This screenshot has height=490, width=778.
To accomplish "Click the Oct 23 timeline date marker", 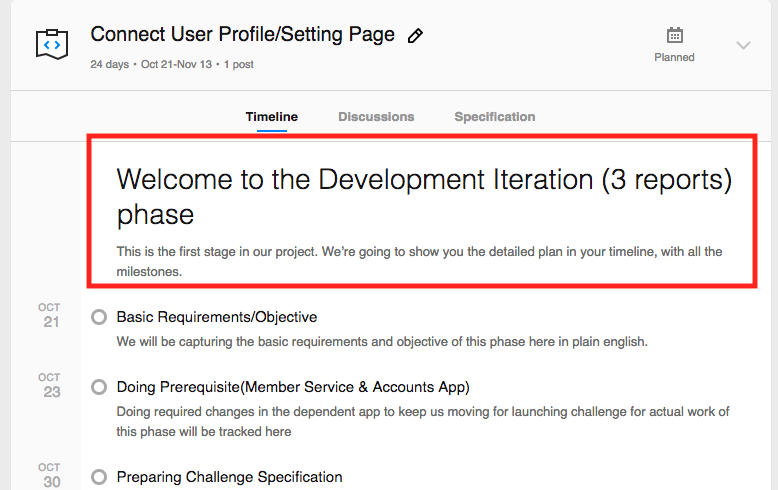I will (50, 385).
